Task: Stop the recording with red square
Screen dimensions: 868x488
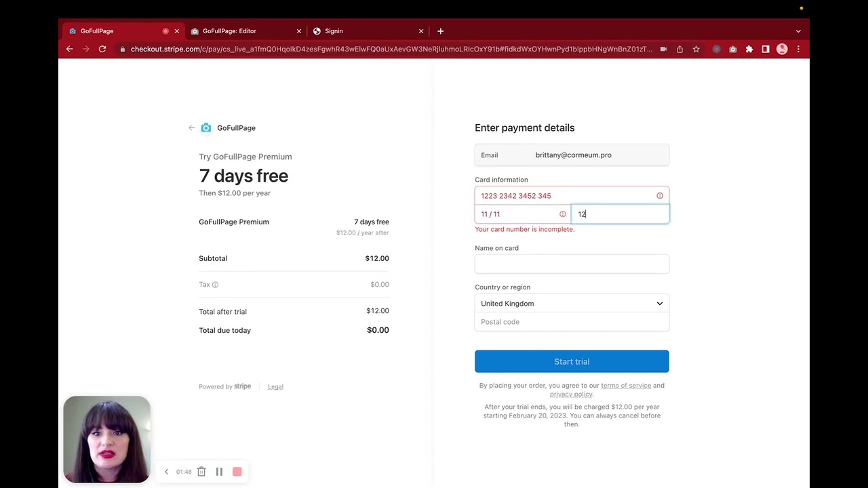Action: coord(237,472)
